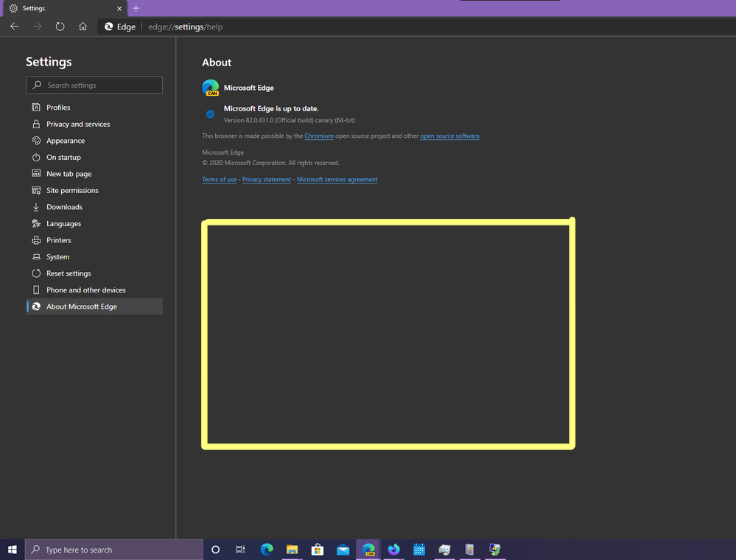
Task: Click the Profiles sidebar icon
Action: coord(36,108)
